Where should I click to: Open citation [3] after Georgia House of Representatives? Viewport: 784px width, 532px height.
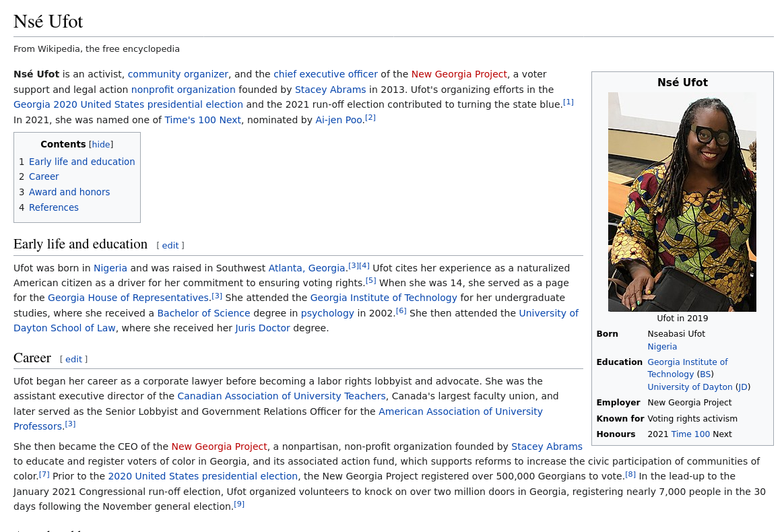(216, 296)
